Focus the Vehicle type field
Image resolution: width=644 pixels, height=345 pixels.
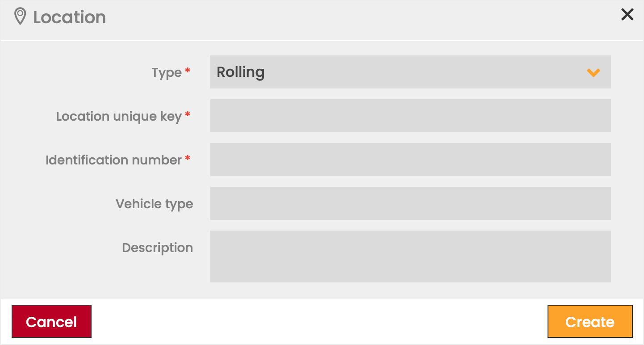[x=410, y=203]
